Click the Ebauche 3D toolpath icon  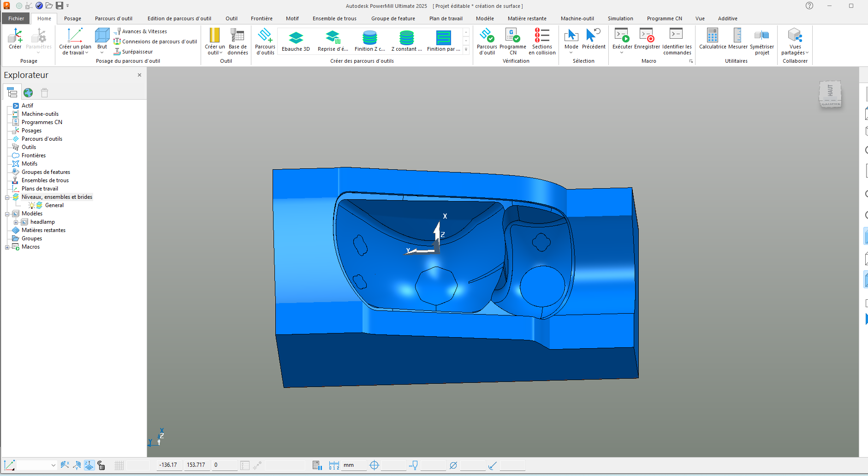pos(296,38)
